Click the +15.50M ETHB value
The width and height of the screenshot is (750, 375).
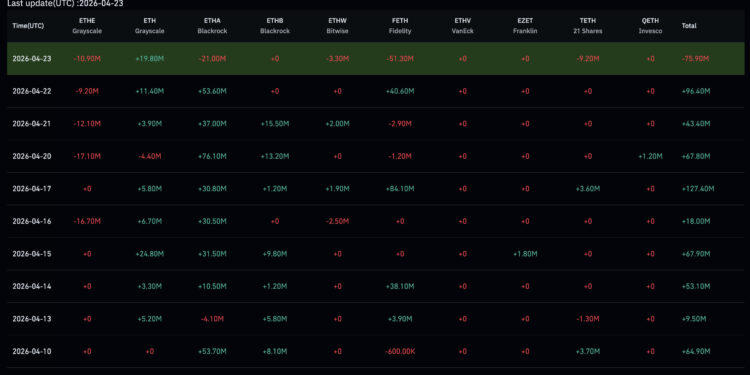pyautogui.click(x=275, y=123)
